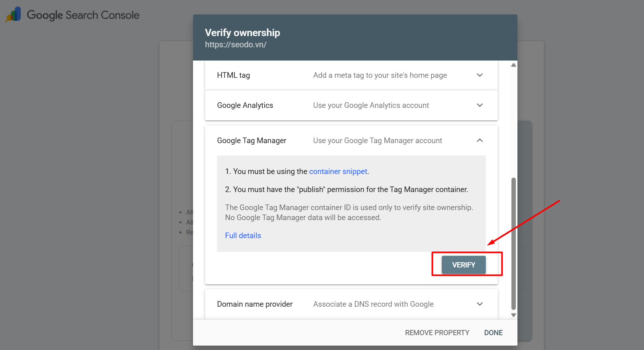Click 'Add a meta tag to your site's home page'
The image size is (644, 350).
click(x=380, y=75)
